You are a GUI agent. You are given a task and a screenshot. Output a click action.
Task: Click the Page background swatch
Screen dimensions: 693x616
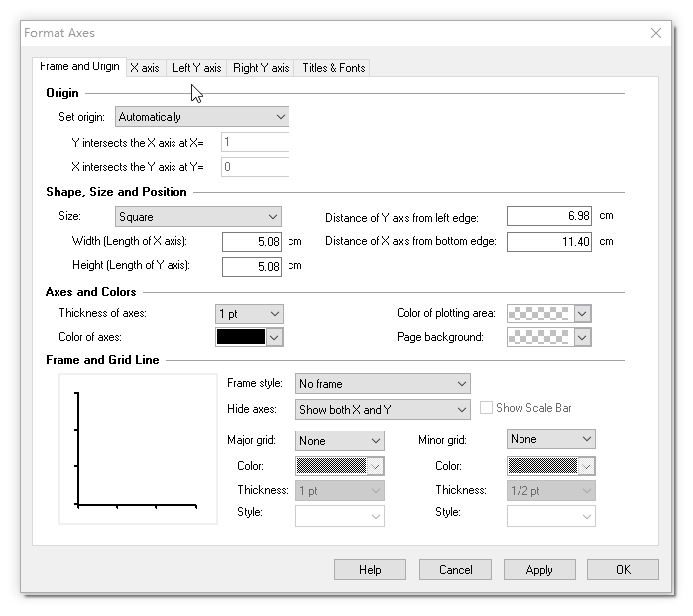539,337
